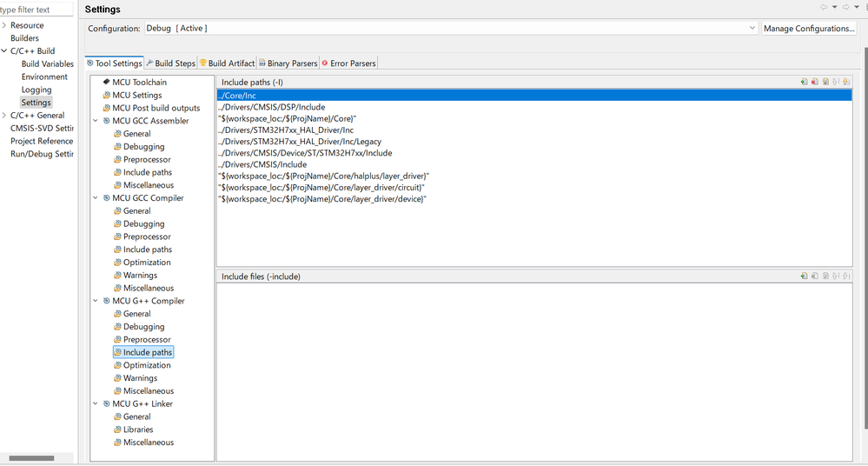Click the sidebar horizontal scrollbar thumb
The height and width of the screenshot is (466, 868).
[31, 458]
